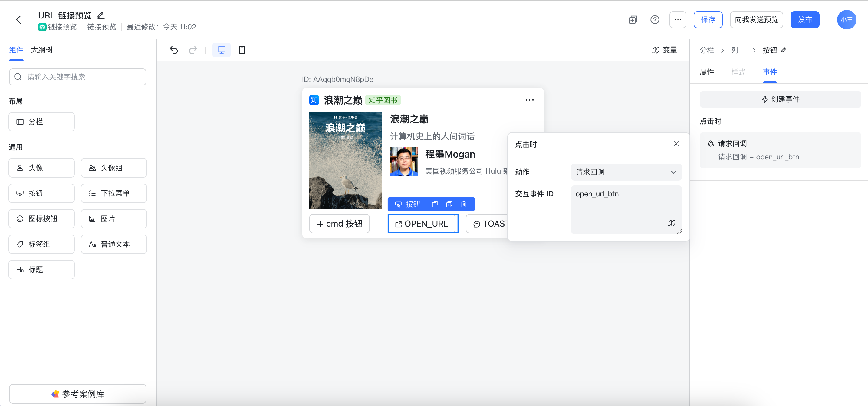Select the 标题 heading component
This screenshot has width=868, height=406.
tap(41, 270)
